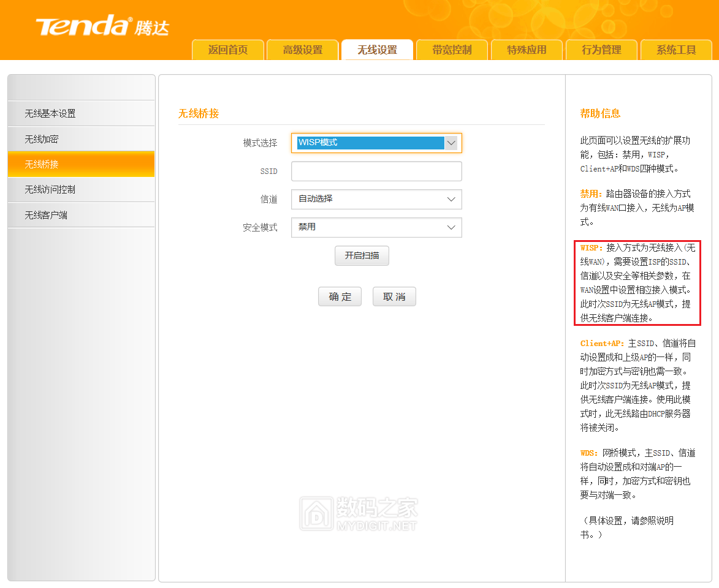This screenshot has height=588, width=719.
Task: Click the orange WDS: help term
Action: point(589,453)
